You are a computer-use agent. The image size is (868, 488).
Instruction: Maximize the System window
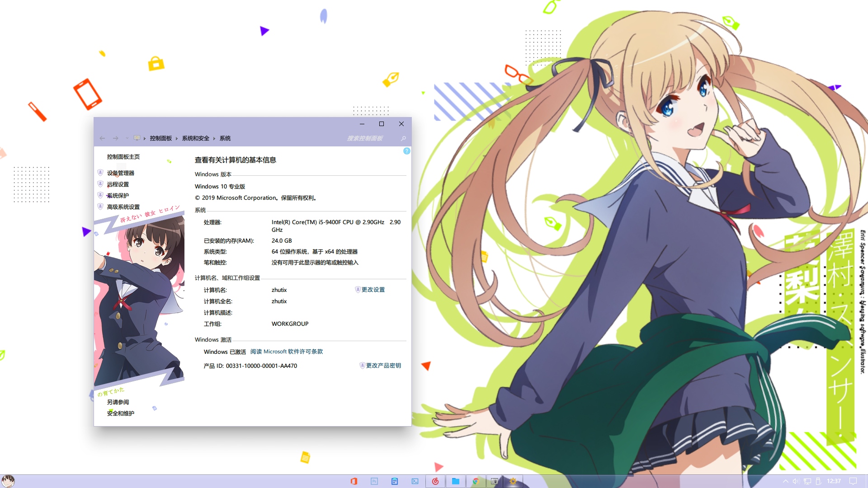point(381,124)
